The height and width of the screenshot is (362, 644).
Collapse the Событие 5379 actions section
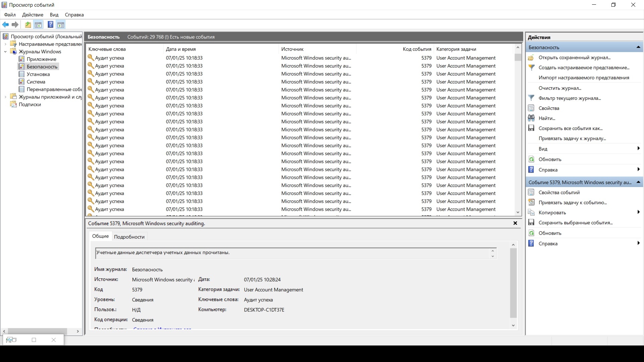[638, 182]
